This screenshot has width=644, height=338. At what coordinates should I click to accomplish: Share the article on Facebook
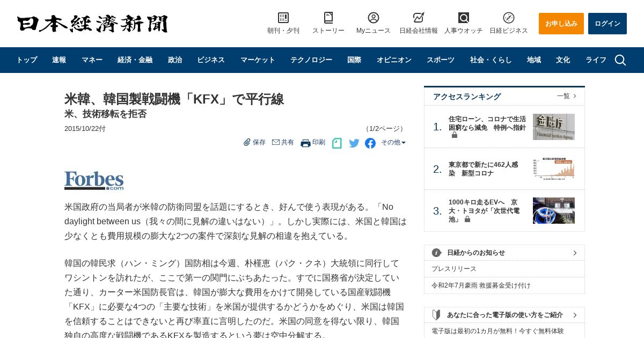[370, 143]
